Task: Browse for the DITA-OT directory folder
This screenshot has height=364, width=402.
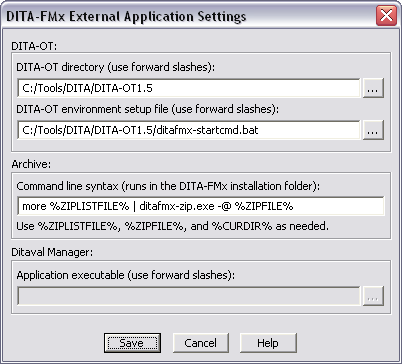Action: (373, 88)
